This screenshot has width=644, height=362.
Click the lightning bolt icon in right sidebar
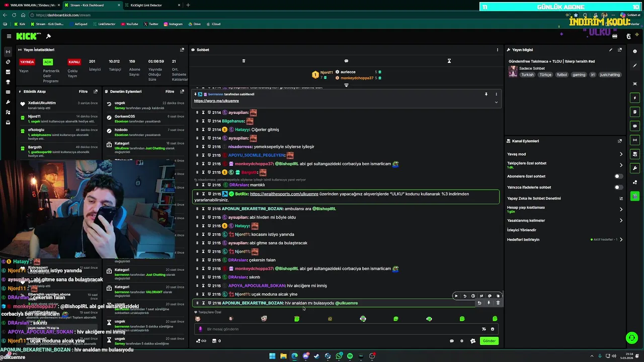[x=635, y=98]
